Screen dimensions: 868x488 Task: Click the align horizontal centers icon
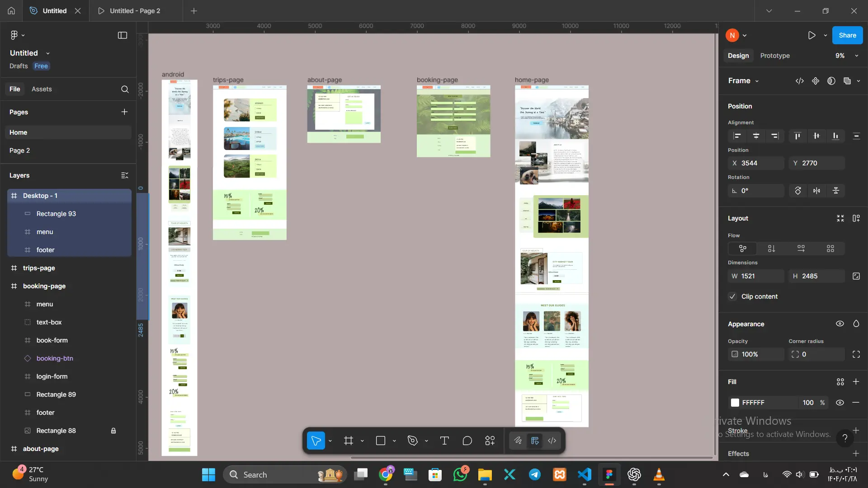pyautogui.click(x=756, y=136)
